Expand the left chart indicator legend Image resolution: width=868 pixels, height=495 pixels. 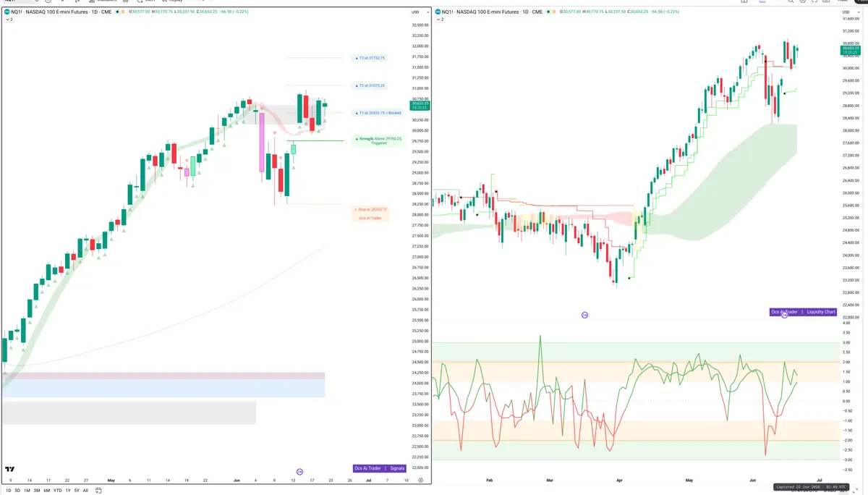point(9,20)
